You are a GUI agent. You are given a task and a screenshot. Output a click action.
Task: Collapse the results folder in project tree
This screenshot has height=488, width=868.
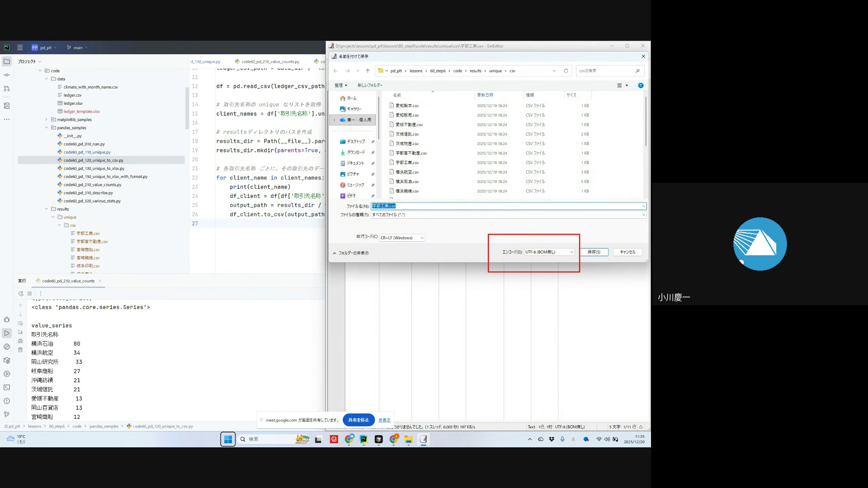(x=47, y=209)
